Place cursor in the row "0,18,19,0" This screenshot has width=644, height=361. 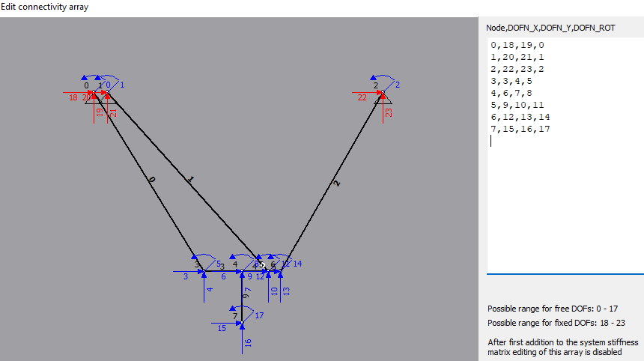pos(517,46)
